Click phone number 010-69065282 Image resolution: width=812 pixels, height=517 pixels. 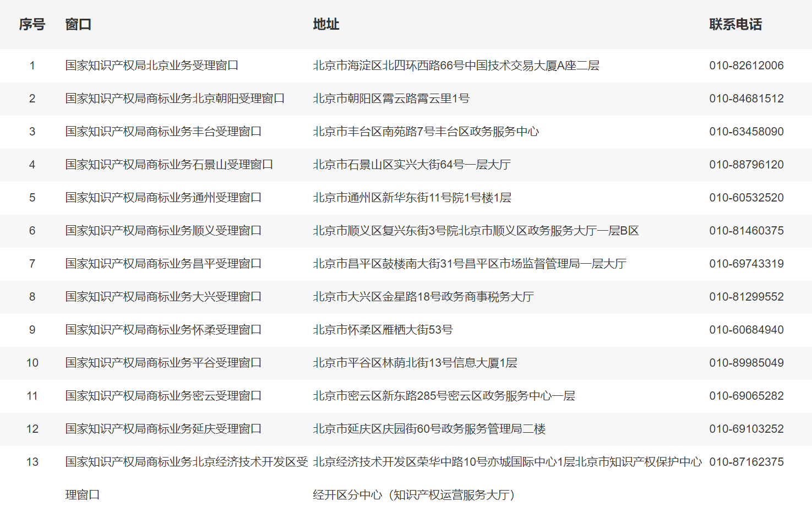[x=746, y=396]
